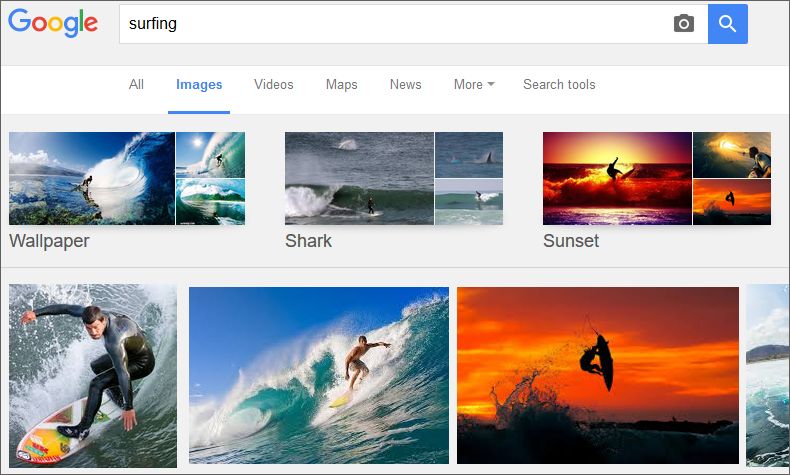Open the Maps tab
This screenshot has height=475, width=790.
point(342,85)
